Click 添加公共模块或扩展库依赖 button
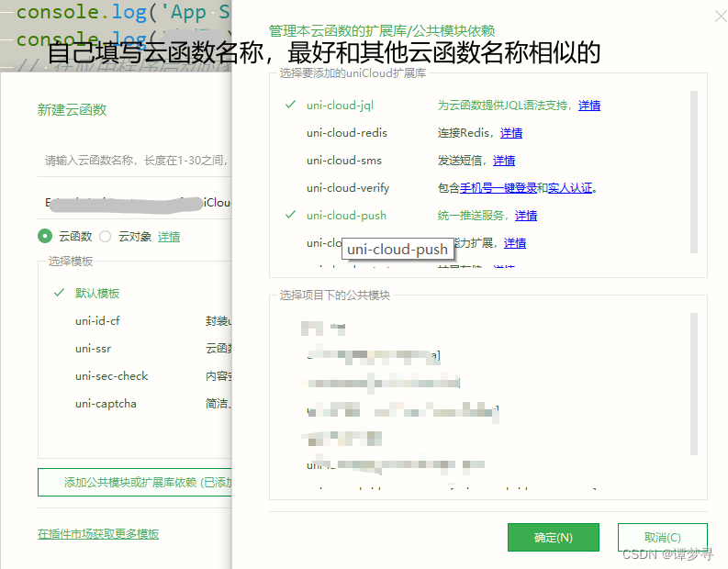Viewport: 728px width, 569px height. (135, 482)
